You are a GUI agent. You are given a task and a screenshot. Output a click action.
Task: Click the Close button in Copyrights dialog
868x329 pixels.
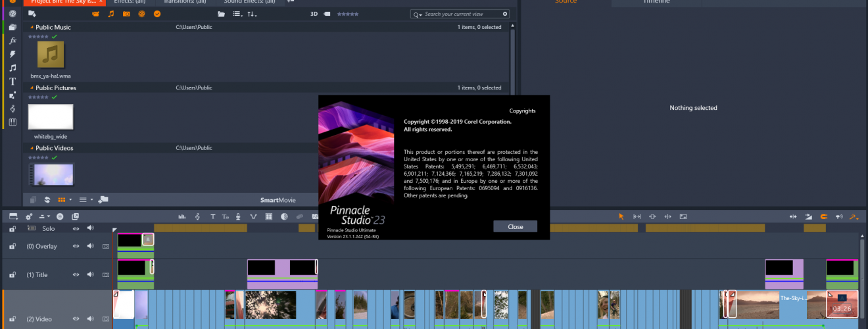click(515, 226)
